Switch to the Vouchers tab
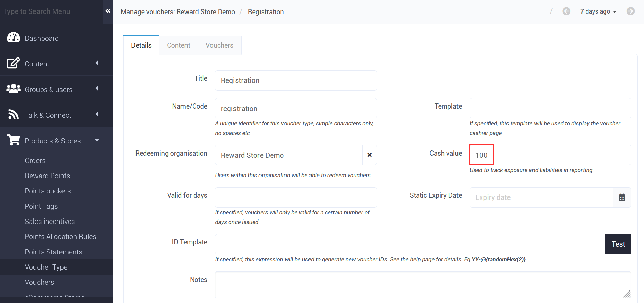The height and width of the screenshot is (303, 644). pos(219,45)
